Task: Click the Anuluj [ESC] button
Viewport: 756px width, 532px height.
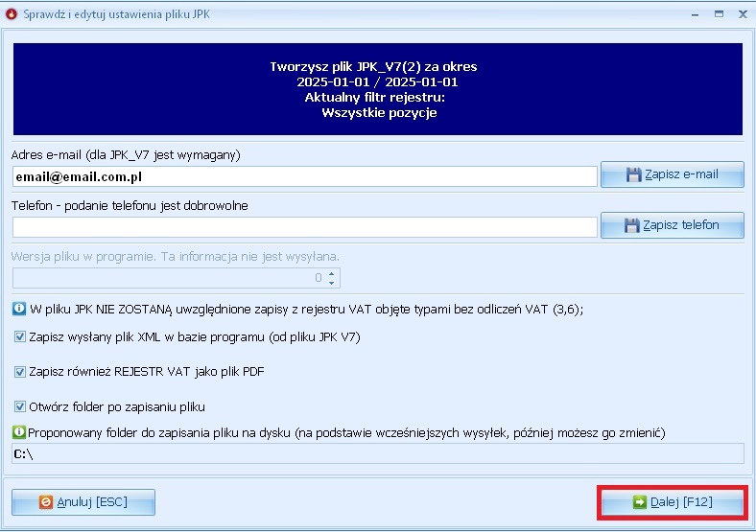Action: pos(83,502)
